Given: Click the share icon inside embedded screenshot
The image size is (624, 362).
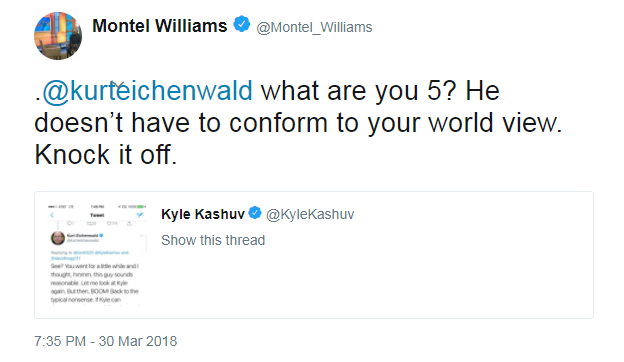Looking at the screenshot, I should pyautogui.click(x=129, y=224).
